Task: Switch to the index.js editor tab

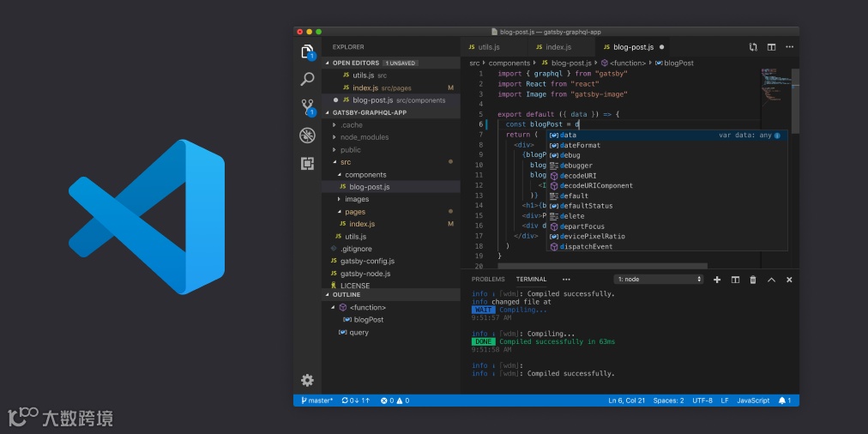Action: 561,47
